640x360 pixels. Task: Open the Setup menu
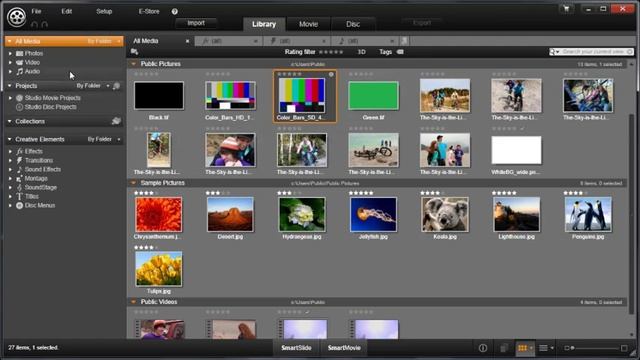coord(104,11)
